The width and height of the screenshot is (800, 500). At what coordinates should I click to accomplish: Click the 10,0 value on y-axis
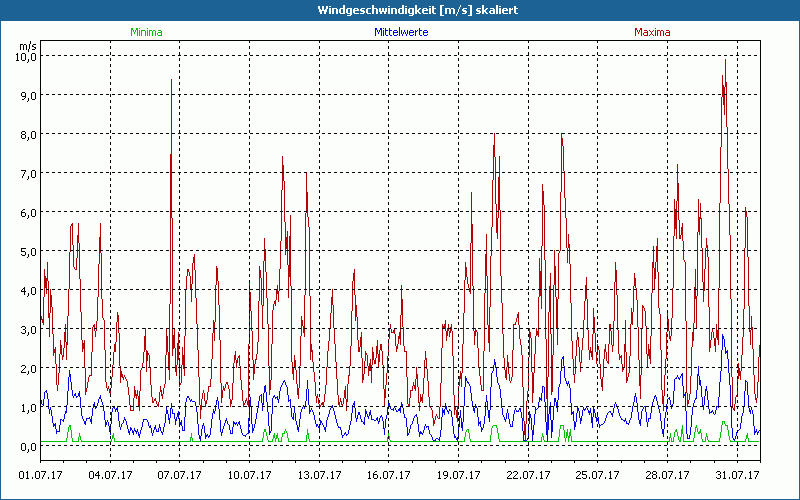(x=24, y=56)
